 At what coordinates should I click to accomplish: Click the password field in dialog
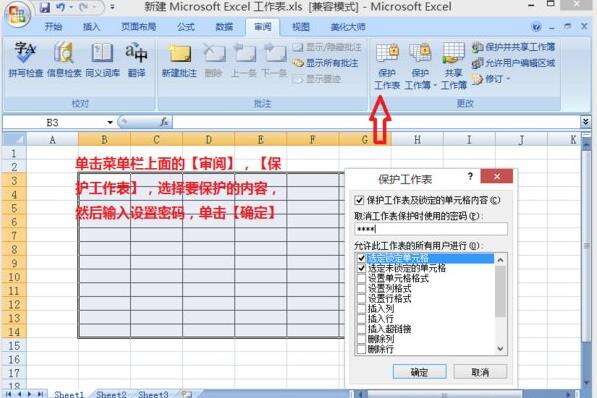[431, 229]
